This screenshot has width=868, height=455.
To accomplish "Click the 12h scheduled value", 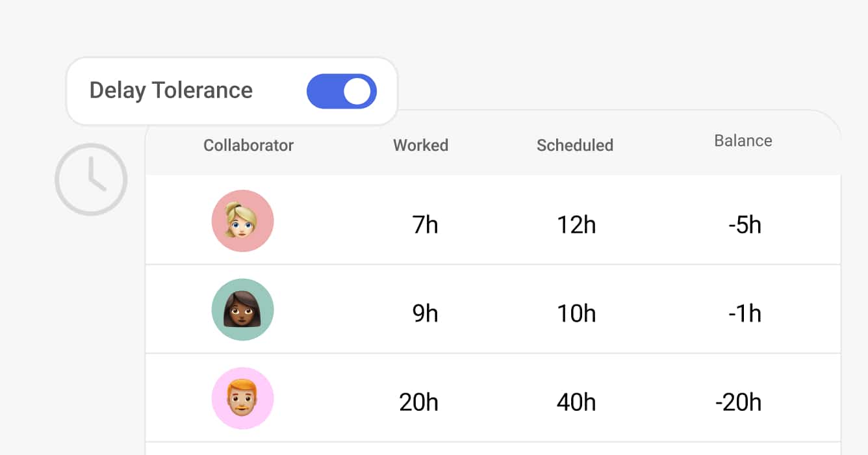I will tap(576, 225).
